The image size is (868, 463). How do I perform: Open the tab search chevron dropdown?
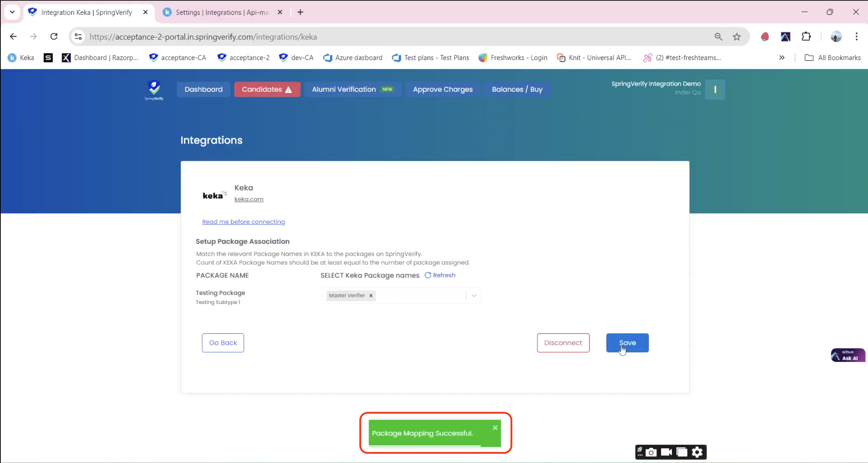click(12, 12)
